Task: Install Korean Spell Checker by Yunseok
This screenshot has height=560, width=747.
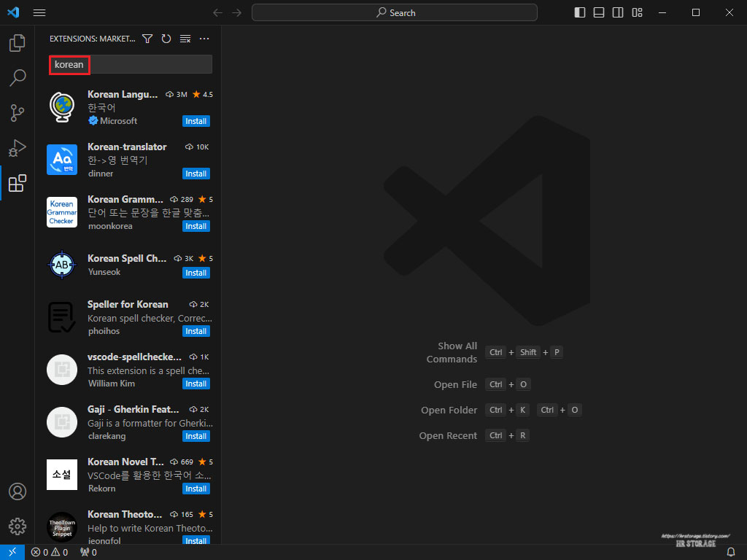Action: click(x=196, y=273)
